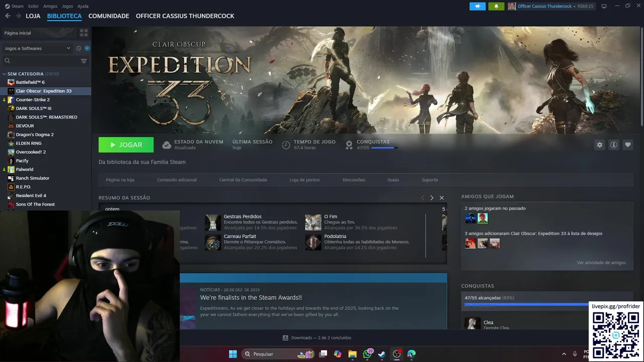Viewport: 644px width, 362px height.
Task: Open the Exibir menu
Action: pos(33,6)
